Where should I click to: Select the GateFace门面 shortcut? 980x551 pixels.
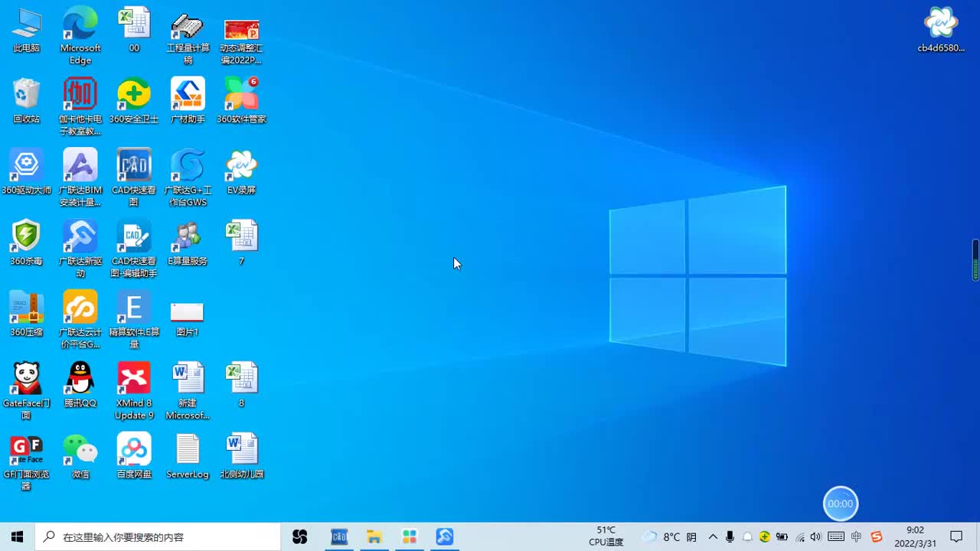[x=27, y=391]
